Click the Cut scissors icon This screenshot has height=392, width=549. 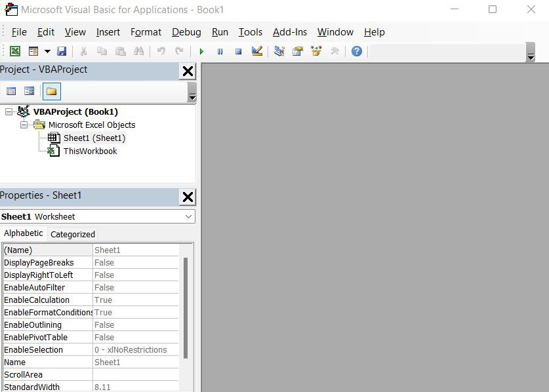83,51
